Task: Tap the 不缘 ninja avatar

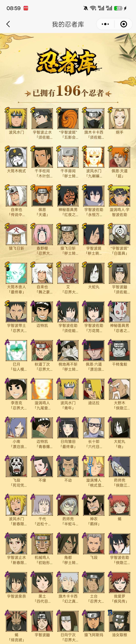Action: (42, 467)
